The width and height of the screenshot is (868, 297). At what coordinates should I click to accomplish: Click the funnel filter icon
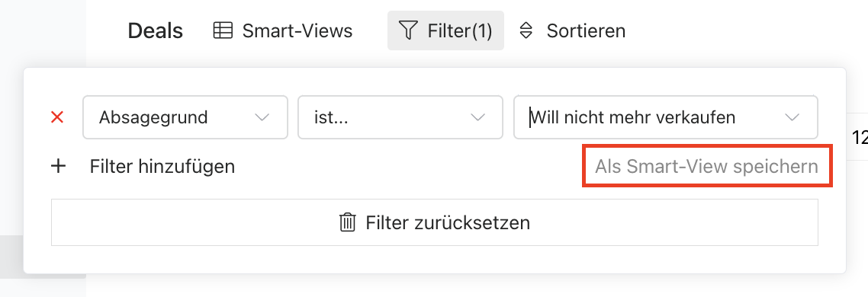coord(408,30)
